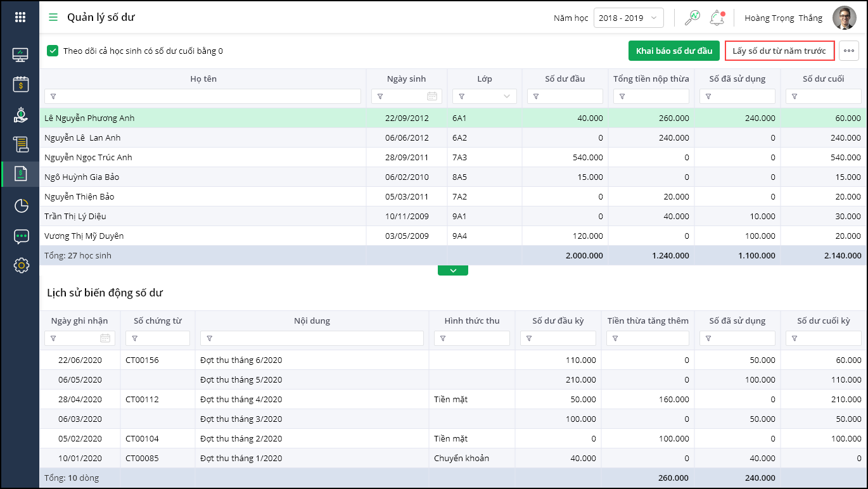Open the Năm học 2018 - 2019 dropdown
The image size is (868, 489).
(x=628, y=18)
